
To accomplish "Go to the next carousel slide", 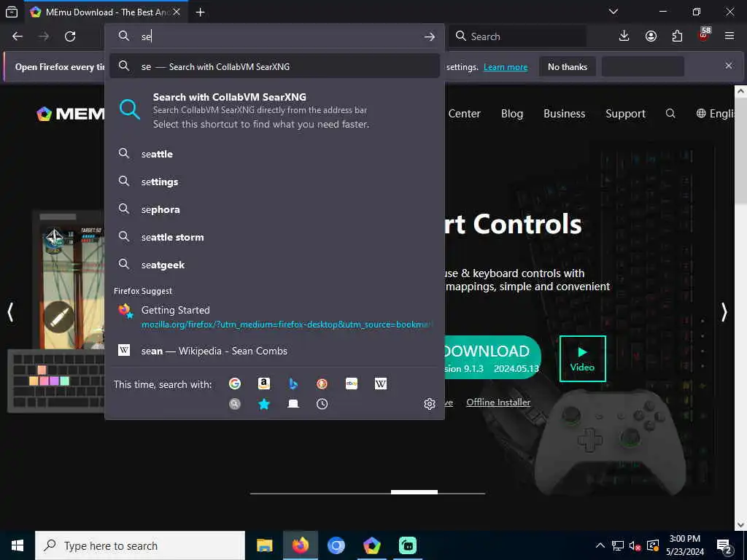I will click(724, 312).
